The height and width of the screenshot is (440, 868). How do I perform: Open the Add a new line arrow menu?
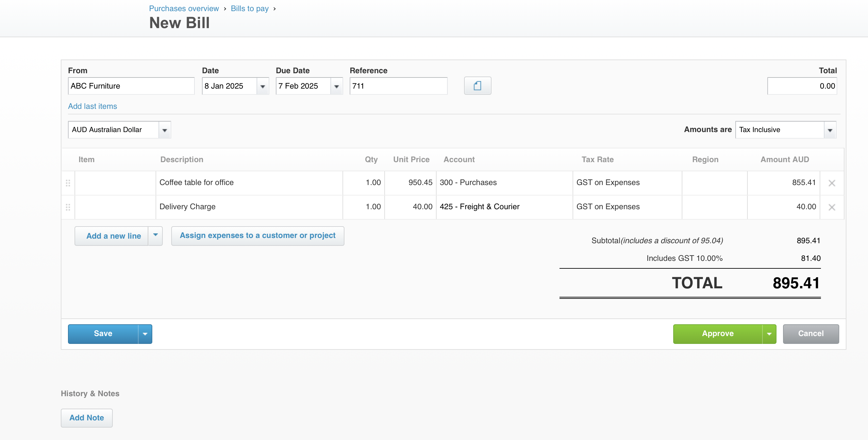point(155,235)
